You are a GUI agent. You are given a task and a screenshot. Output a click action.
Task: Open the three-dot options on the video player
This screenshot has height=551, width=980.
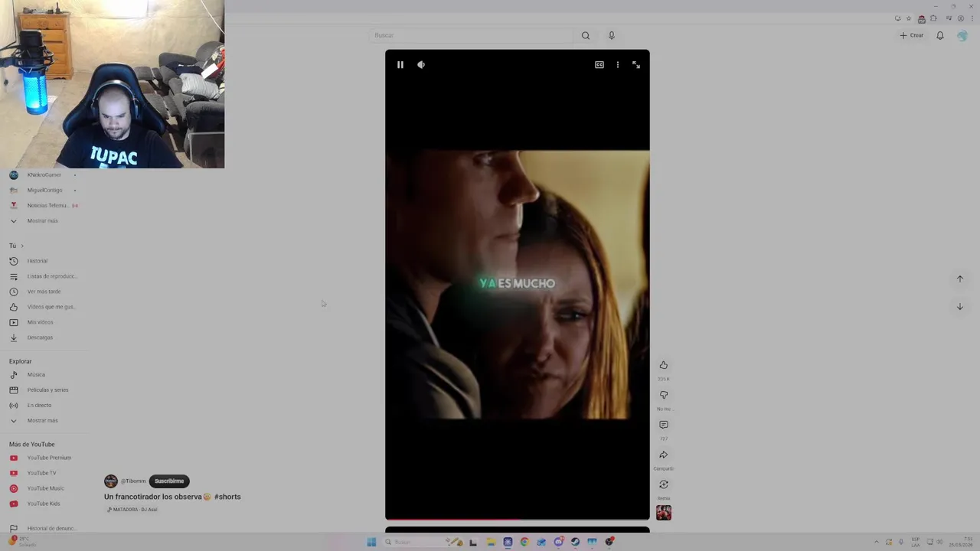click(x=618, y=65)
